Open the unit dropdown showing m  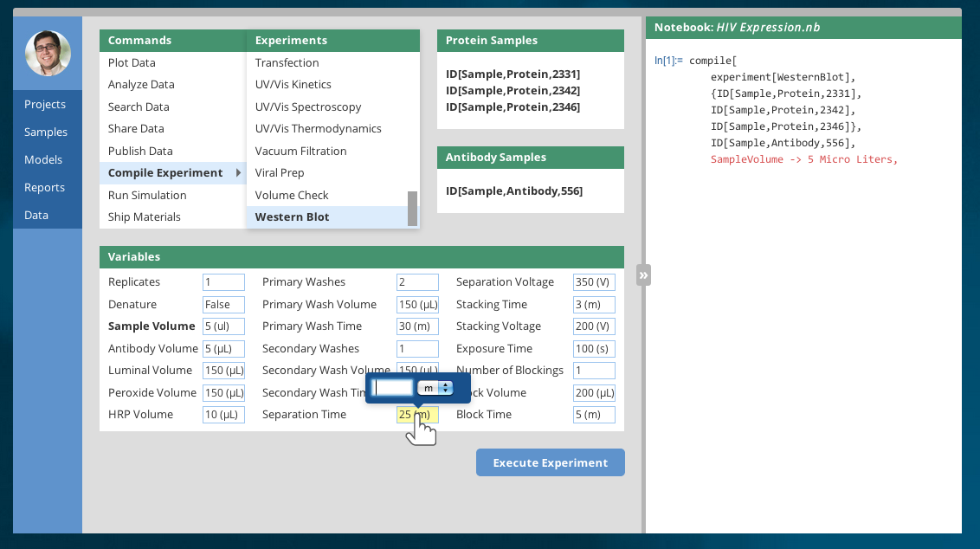[x=435, y=388]
